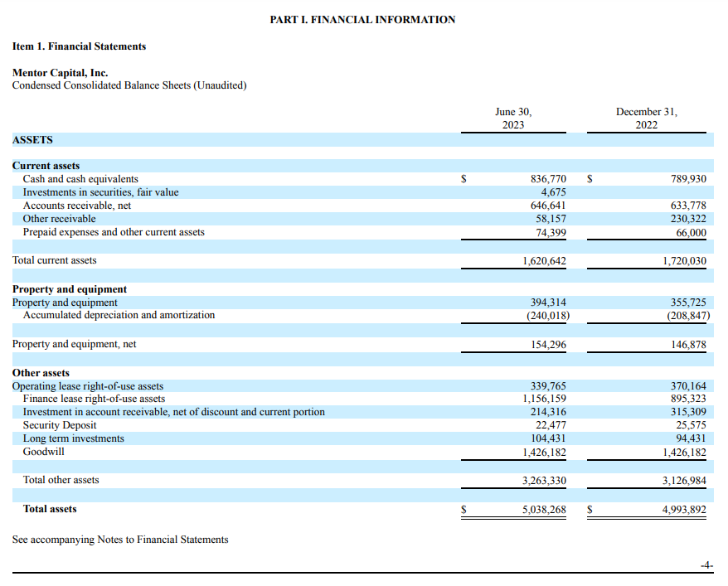Click the 4,675 securities value
Viewport: 728px width, 586px height.
[553, 192]
